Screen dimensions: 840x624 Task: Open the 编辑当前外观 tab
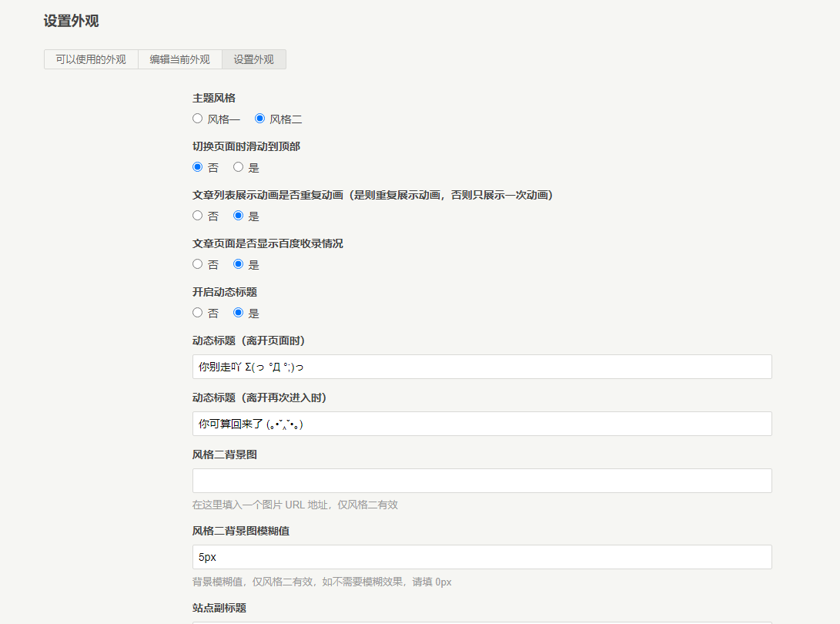pos(179,59)
